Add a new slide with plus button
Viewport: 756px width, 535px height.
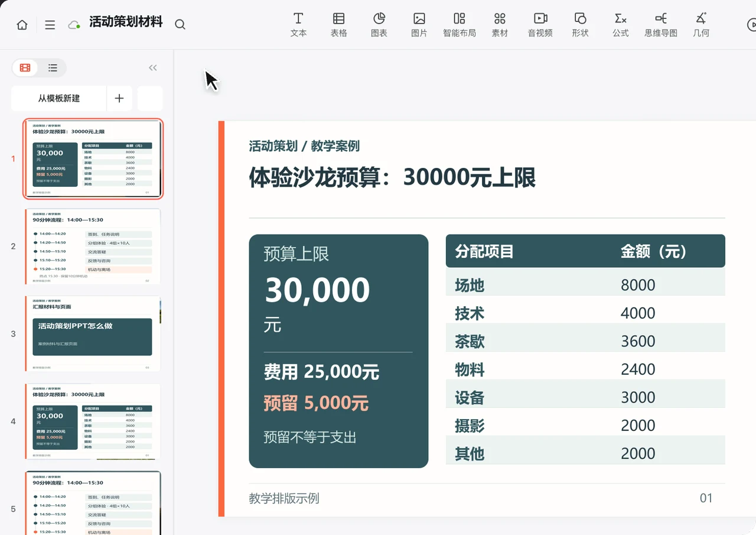pos(119,98)
